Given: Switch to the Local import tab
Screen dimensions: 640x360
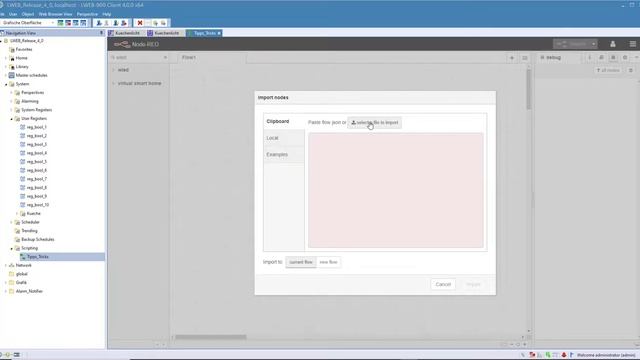Looking at the screenshot, I should coord(284,138).
